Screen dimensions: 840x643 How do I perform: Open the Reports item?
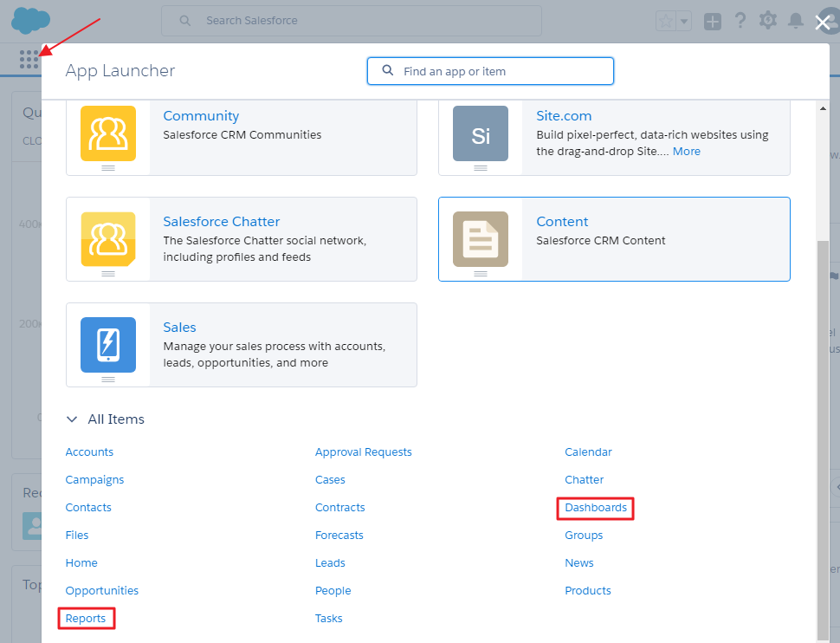tap(86, 619)
